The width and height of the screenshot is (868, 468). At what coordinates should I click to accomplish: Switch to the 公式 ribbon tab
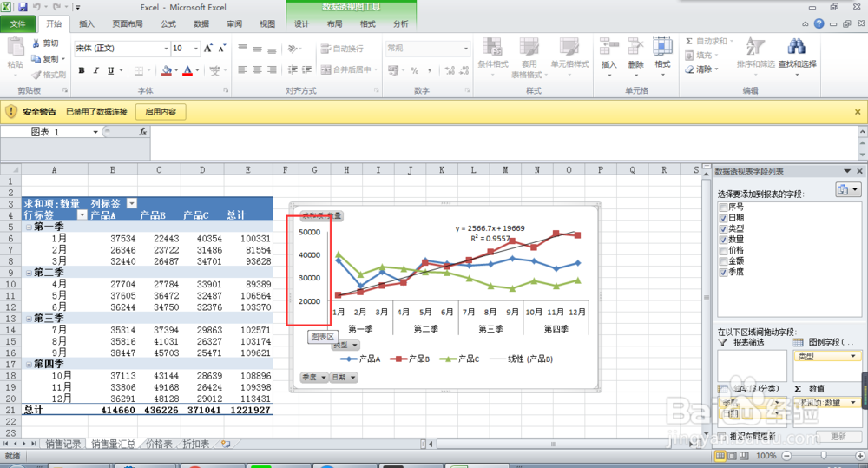[168, 23]
